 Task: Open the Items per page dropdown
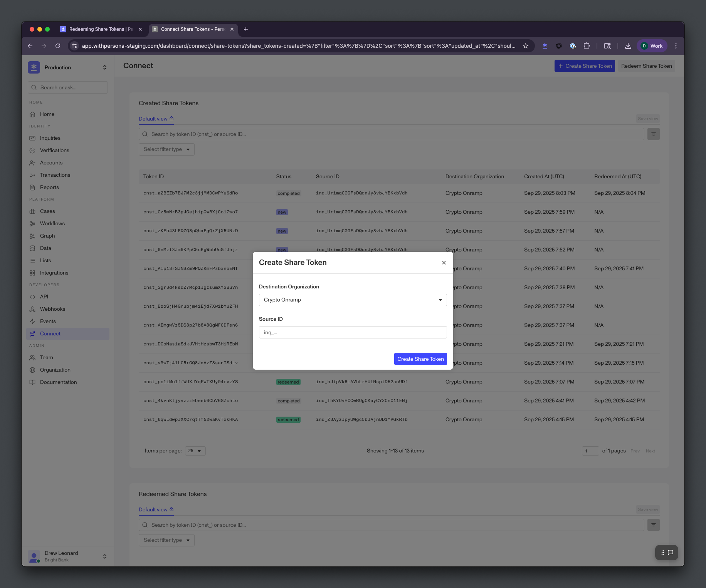(195, 451)
